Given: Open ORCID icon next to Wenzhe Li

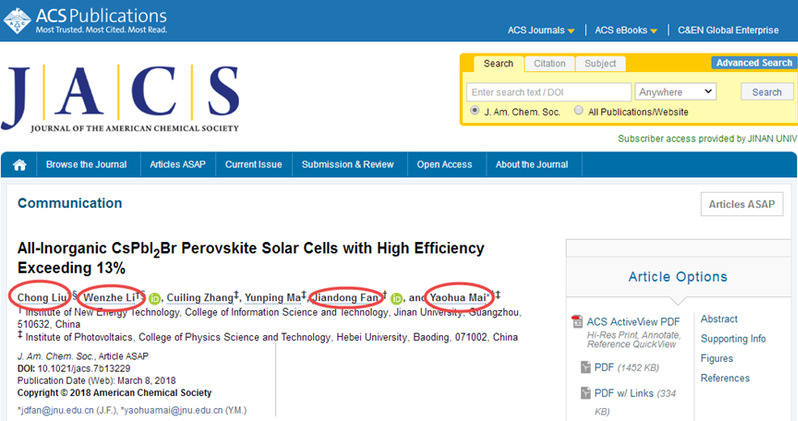Looking at the screenshot, I should point(155,299).
